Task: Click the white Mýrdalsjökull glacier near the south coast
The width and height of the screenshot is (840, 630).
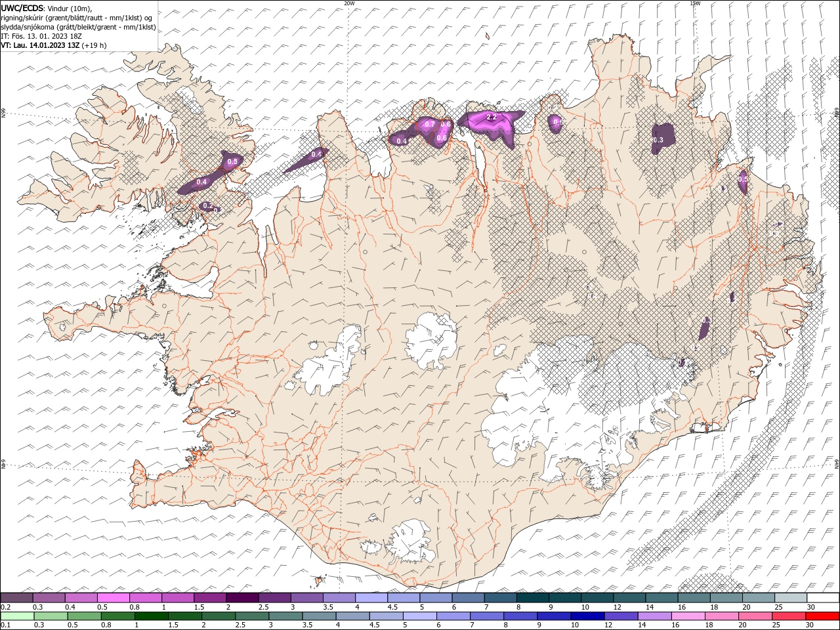Action: pos(410,541)
